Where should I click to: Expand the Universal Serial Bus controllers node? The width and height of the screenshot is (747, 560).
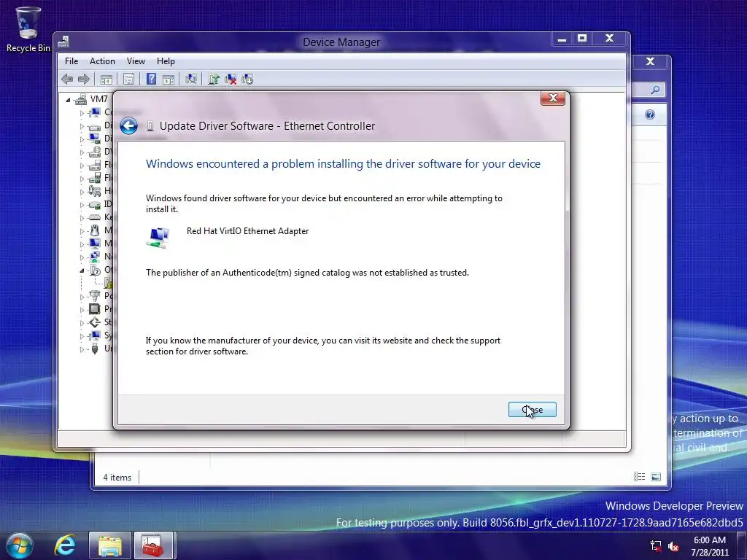(x=82, y=349)
